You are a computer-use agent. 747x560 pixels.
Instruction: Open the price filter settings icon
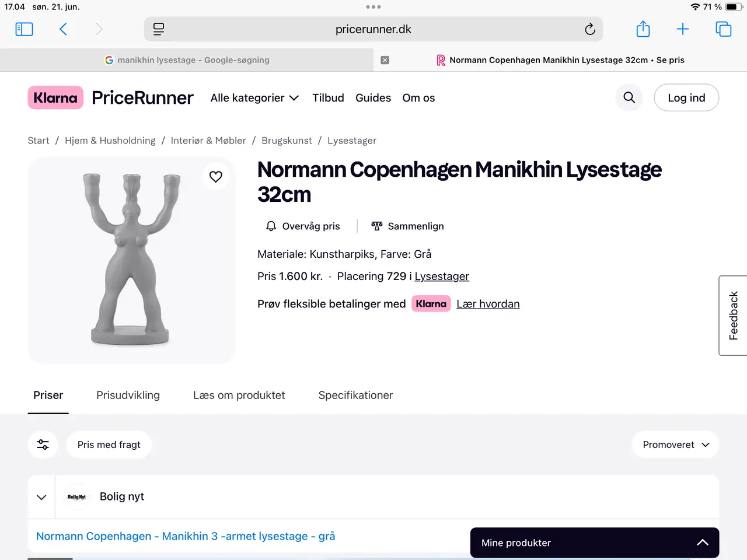point(43,444)
